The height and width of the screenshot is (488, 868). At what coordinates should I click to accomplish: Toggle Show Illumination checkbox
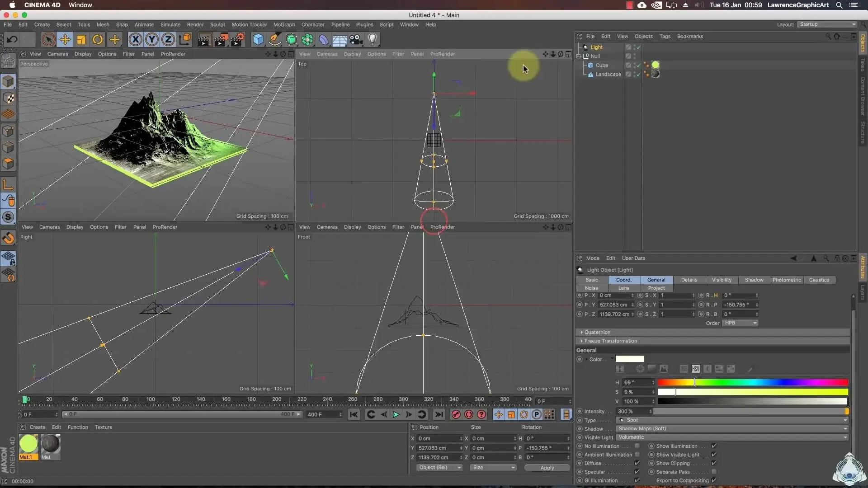[x=714, y=446]
